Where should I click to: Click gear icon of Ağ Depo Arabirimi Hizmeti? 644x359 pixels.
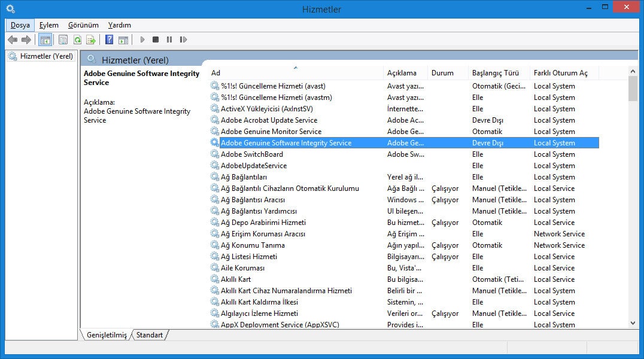click(x=214, y=222)
